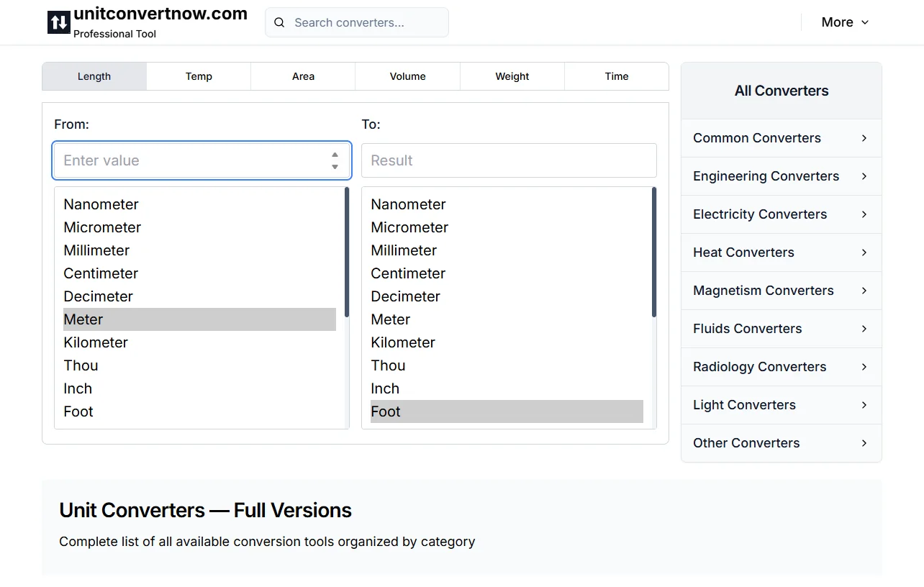
Task: Open the Fluids Converters category
Action: point(781,329)
